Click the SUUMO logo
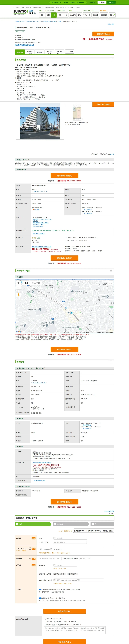129x644 pixels. pos(21,12)
